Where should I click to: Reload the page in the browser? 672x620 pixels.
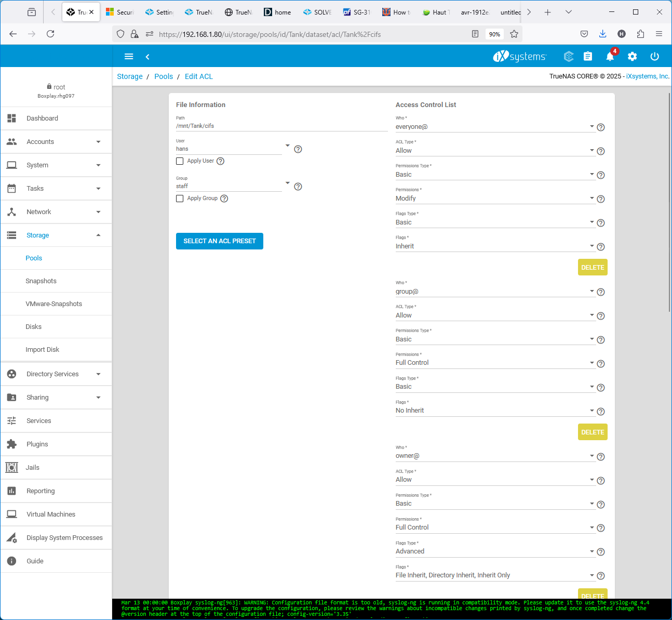click(50, 34)
